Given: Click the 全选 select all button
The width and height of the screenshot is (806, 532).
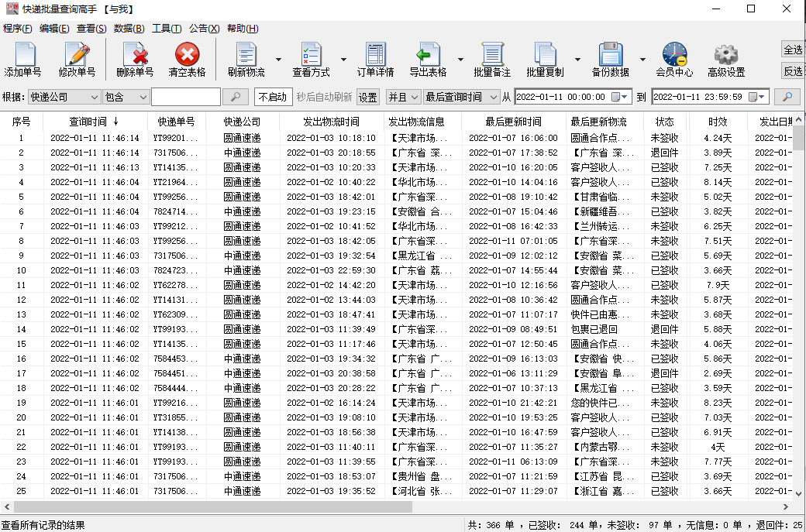Looking at the screenshot, I should coord(793,50).
